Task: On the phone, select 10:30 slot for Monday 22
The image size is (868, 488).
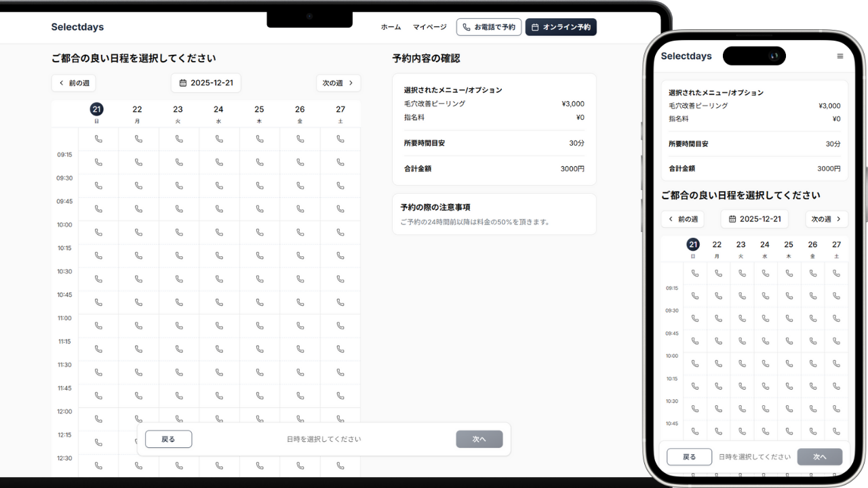Action: pyautogui.click(x=718, y=409)
